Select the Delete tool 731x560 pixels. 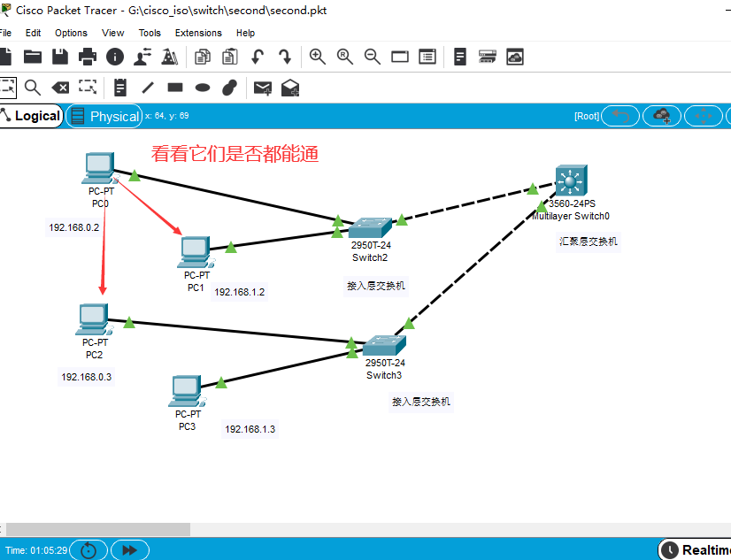60,88
